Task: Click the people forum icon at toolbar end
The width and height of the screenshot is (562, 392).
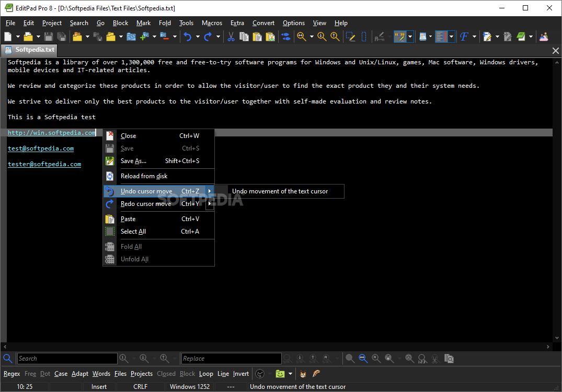Action: pyautogui.click(x=544, y=37)
